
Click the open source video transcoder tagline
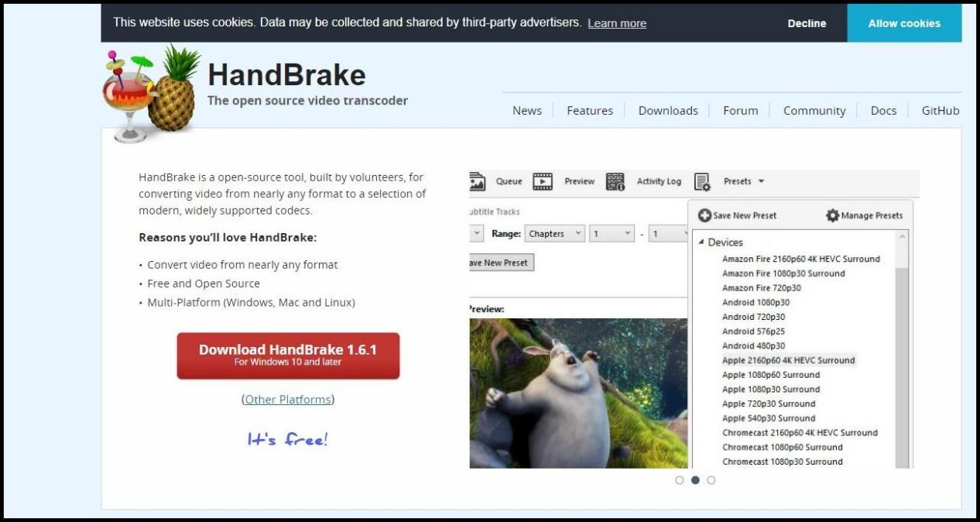point(307,101)
